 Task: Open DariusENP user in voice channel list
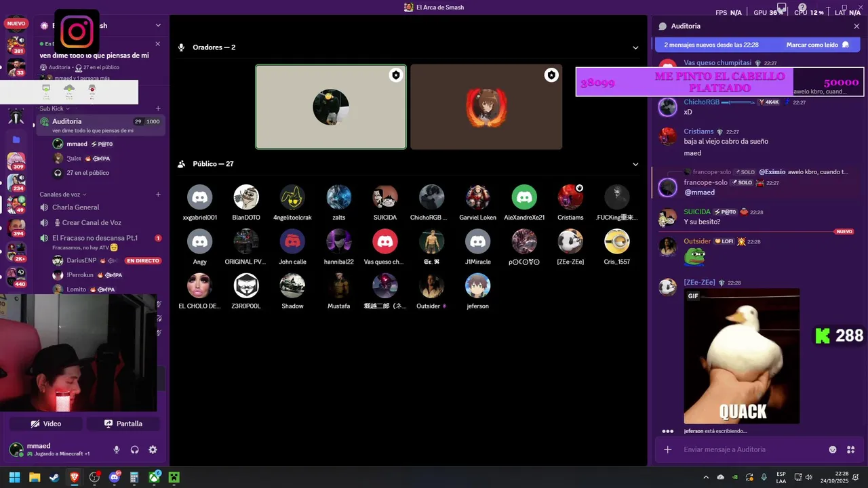[x=81, y=260]
